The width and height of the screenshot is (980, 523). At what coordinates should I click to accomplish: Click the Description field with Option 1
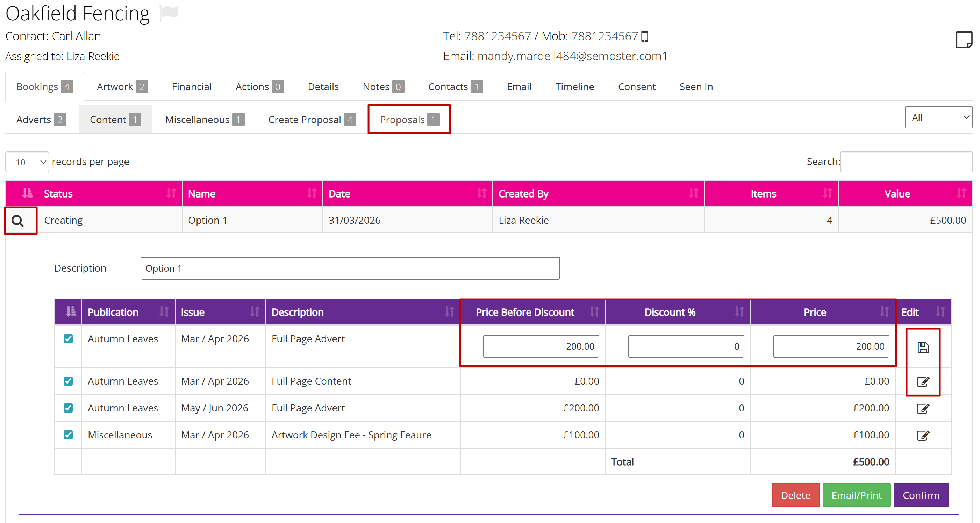[x=350, y=268]
